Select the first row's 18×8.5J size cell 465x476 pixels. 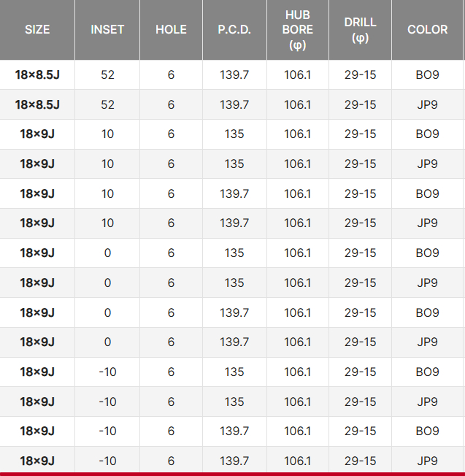[37, 75]
